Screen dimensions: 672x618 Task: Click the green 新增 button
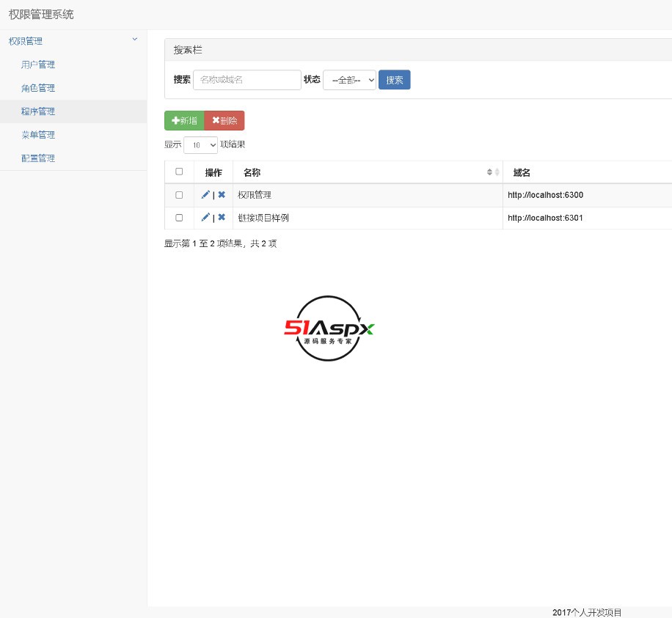click(x=184, y=120)
